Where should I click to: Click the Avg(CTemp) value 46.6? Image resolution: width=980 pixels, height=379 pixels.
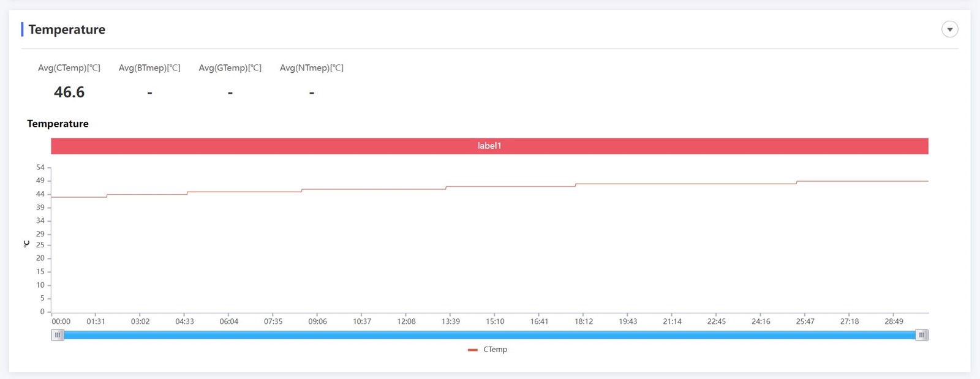69,92
